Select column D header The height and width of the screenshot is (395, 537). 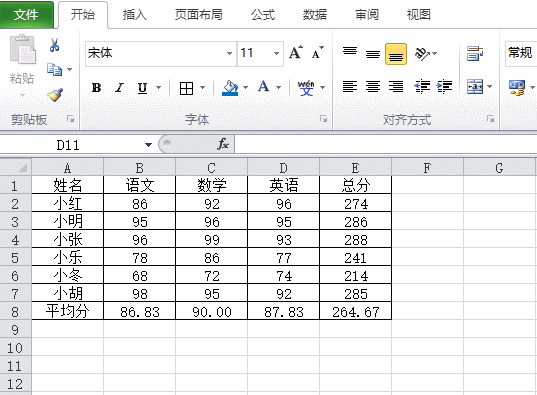(x=283, y=168)
